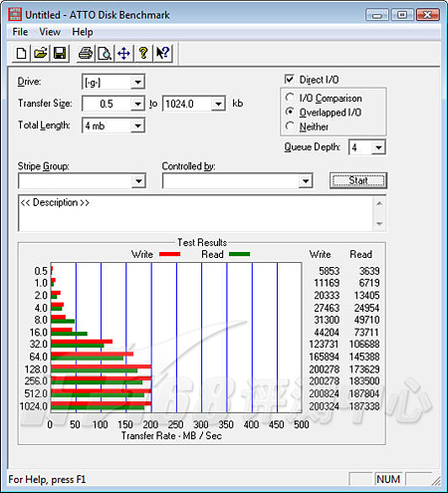Open Print Preview from the toolbar

tap(105, 53)
